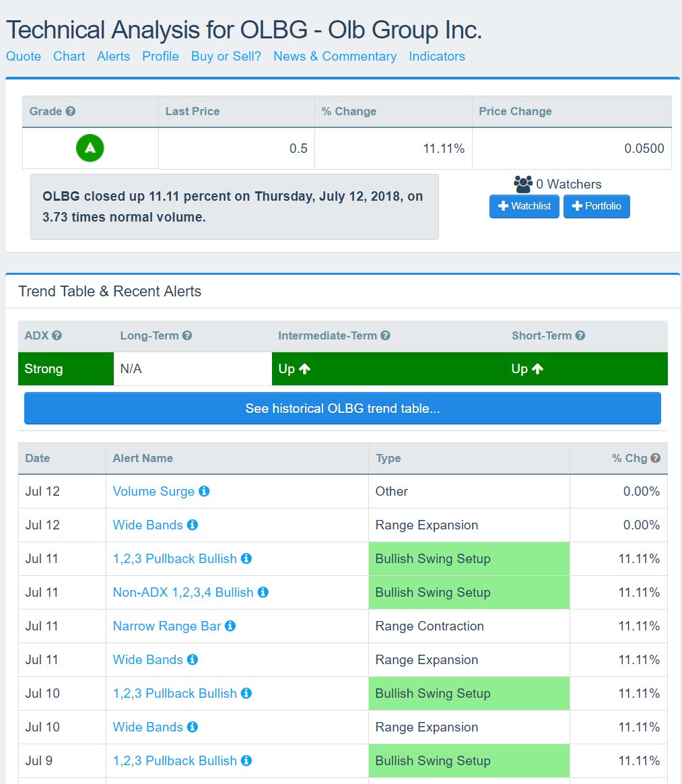
Task: Add OLBG to Portfolio
Action: coord(596,206)
